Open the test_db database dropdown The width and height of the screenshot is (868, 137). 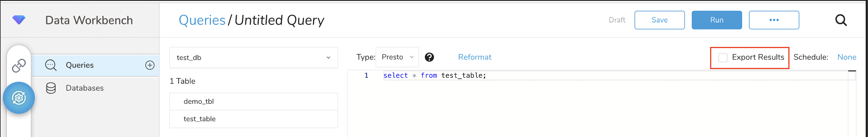tap(253, 58)
